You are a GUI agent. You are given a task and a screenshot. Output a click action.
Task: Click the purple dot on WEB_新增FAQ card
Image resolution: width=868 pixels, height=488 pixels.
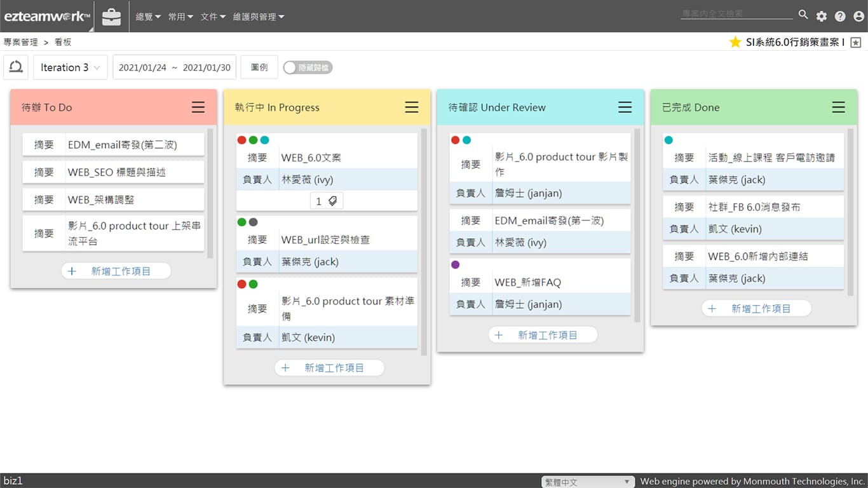(x=455, y=265)
